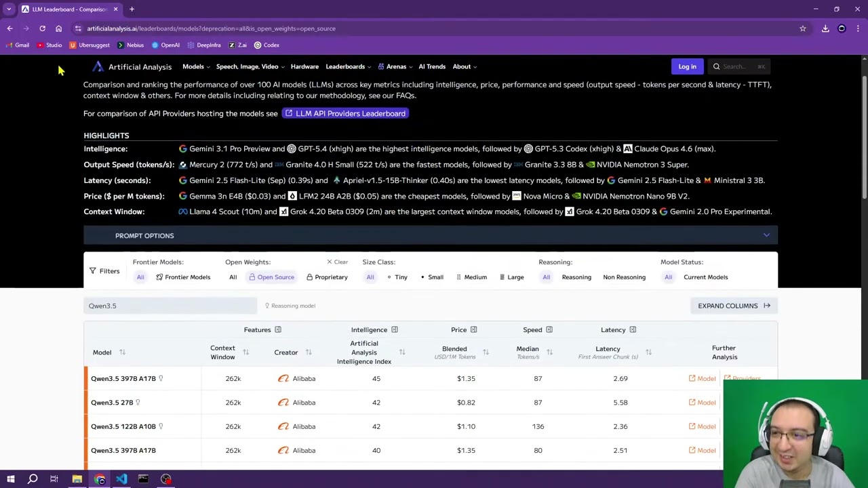Open the browser home icon
This screenshot has height=488, width=868.
pos(58,28)
